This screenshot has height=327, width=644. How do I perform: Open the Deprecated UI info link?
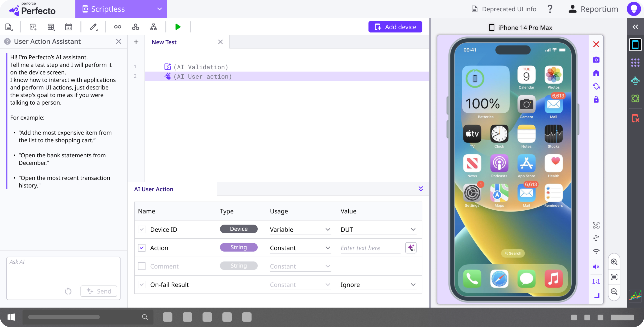504,9
